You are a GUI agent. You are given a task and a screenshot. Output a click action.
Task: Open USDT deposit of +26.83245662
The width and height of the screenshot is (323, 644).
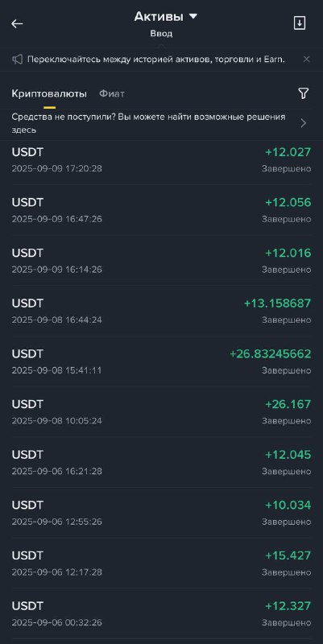pyautogui.click(x=161, y=361)
